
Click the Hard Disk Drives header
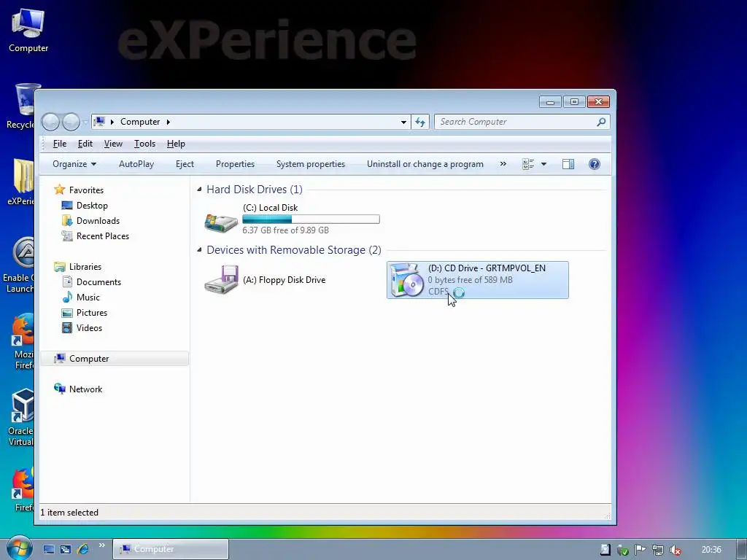coord(255,190)
